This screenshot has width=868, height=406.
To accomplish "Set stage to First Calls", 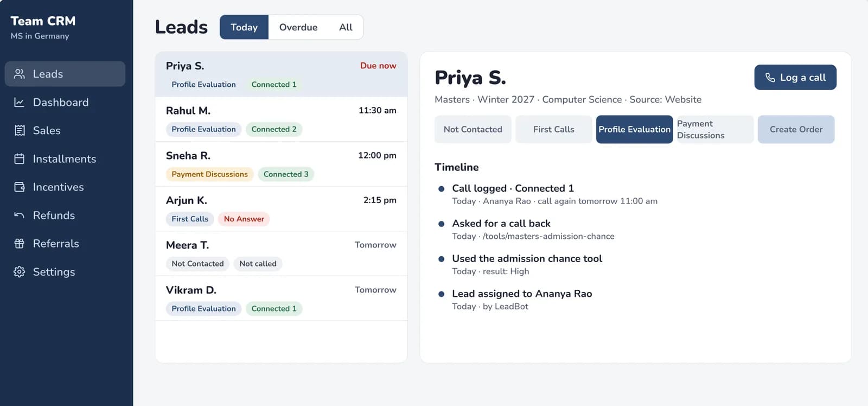I will (553, 129).
